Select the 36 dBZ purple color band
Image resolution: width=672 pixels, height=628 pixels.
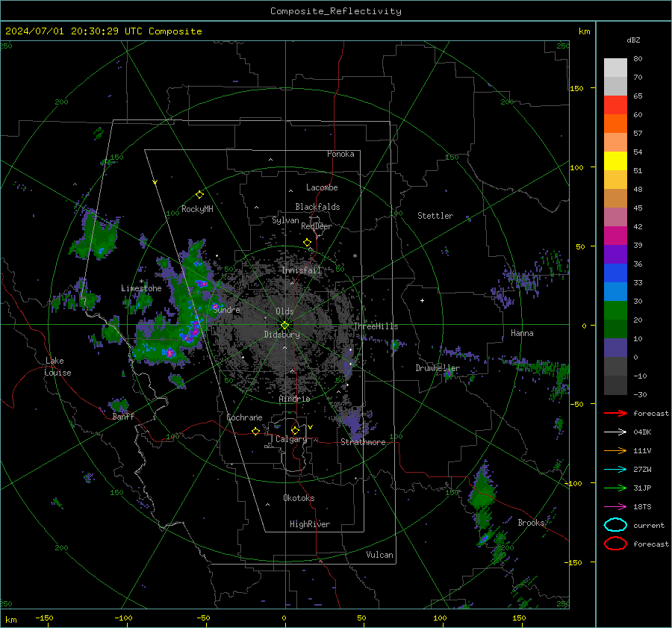coord(615,254)
